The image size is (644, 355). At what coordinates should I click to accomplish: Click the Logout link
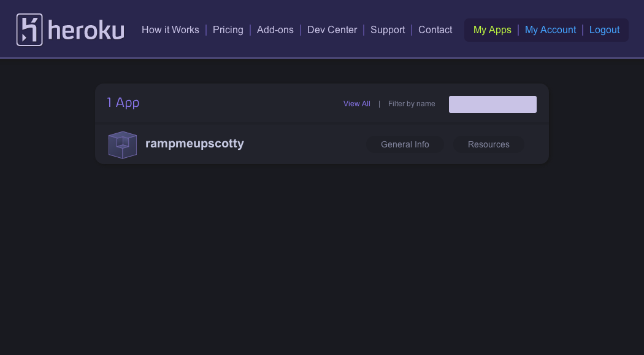pyautogui.click(x=605, y=29)
